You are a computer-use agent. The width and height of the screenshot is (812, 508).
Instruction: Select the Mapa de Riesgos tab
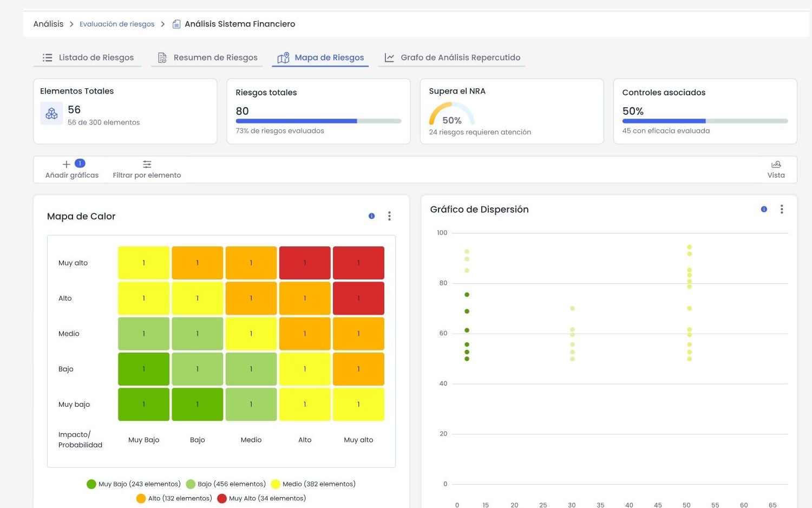[x=320, y=57]
